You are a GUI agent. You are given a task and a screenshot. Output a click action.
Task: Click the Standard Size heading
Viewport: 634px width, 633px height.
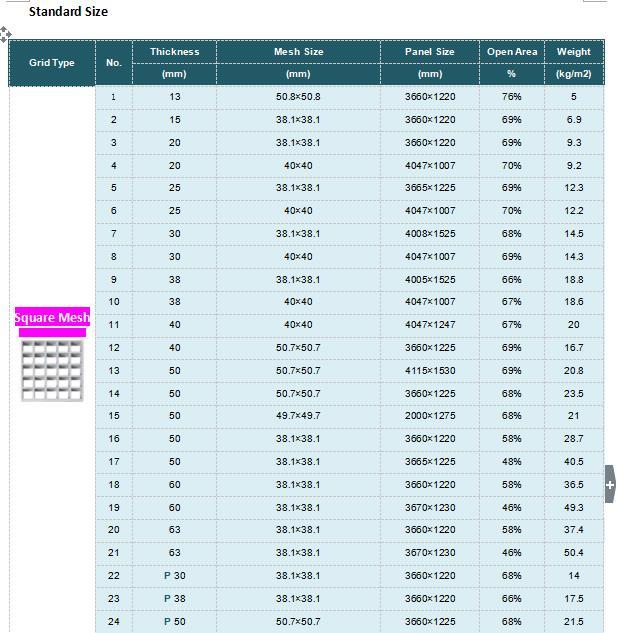[x=68, y=12]
